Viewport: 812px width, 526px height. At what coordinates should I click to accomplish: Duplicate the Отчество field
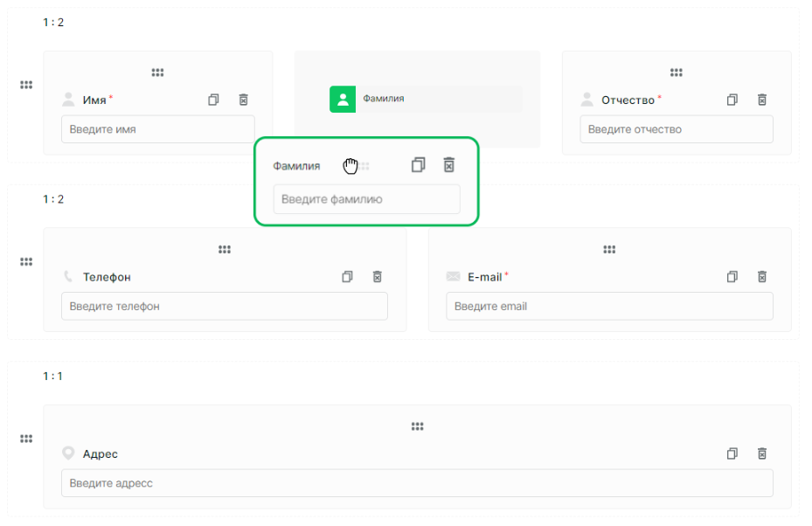pyautogui.click(x=732, y=100)
